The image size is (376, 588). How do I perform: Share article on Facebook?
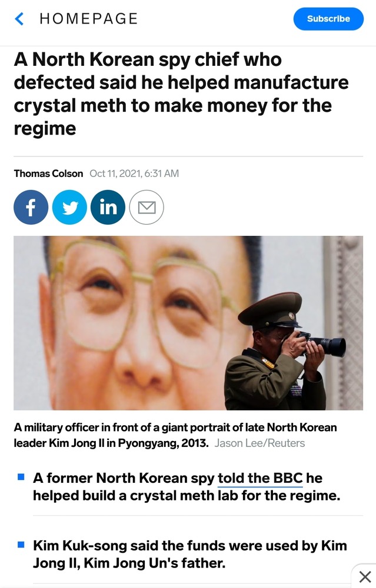31,207
